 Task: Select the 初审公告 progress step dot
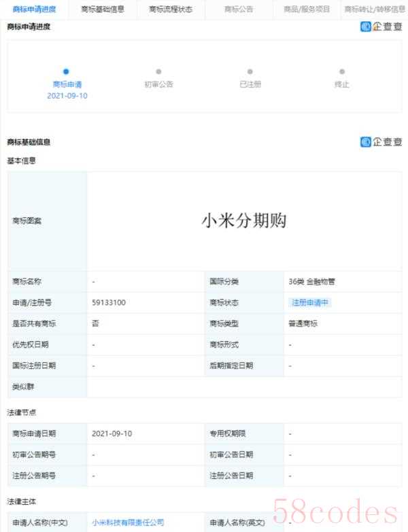coord(158,71)
